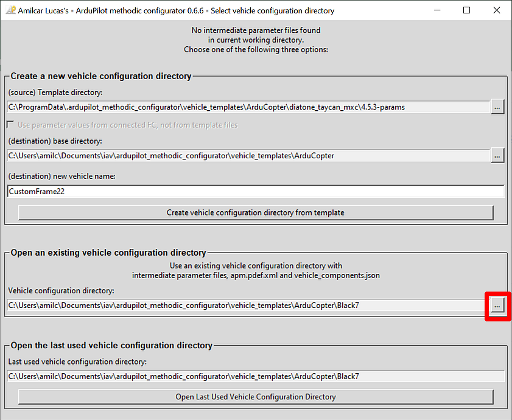
Task: Maximize the configurator window
Action: point(466,10)
